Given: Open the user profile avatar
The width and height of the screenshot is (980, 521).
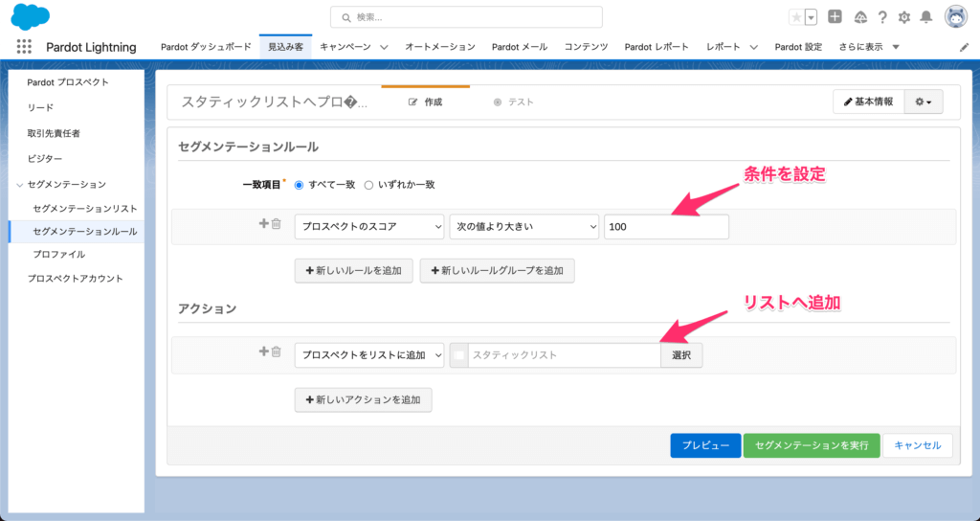Looking at the screenshot, I should [956, 17].
